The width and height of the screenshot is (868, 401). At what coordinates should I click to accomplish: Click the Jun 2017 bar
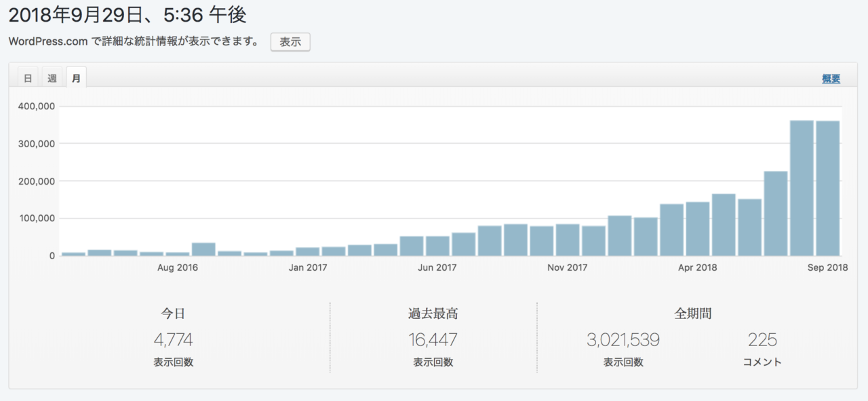437,246
